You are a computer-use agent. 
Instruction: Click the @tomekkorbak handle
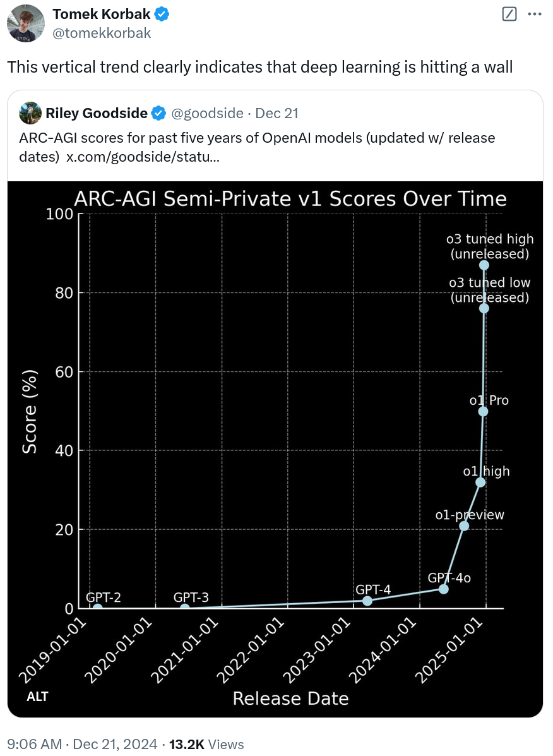point(102,33)
